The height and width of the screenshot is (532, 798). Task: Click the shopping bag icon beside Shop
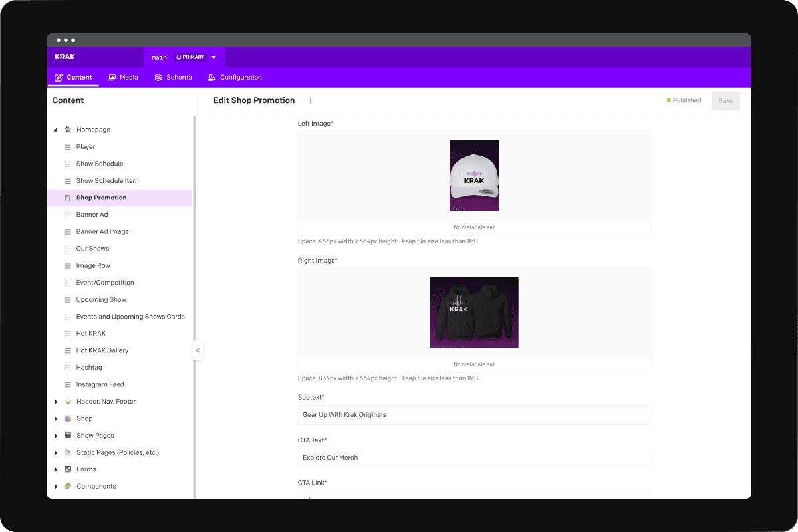pyautogui.click(x=68, y=418)
